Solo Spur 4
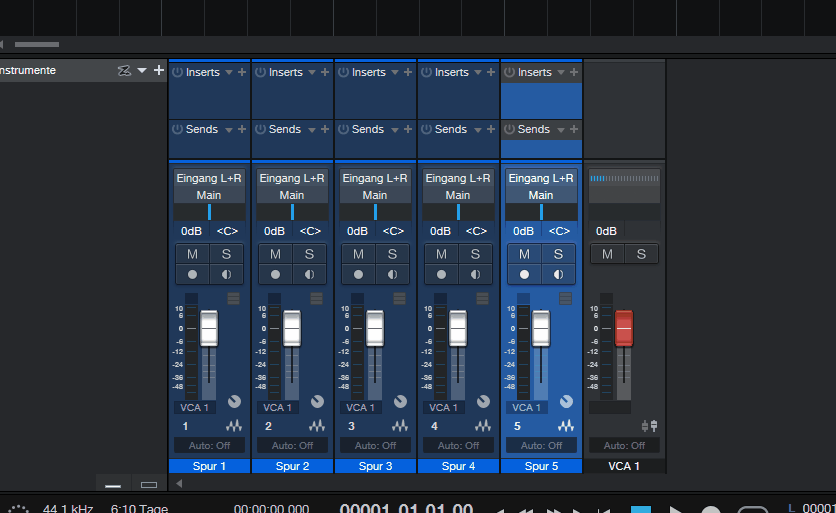836x513 pixels. 475,254
